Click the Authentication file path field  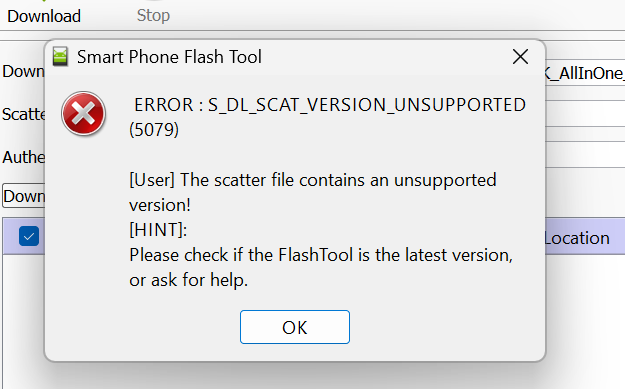(x=585, y=155)
